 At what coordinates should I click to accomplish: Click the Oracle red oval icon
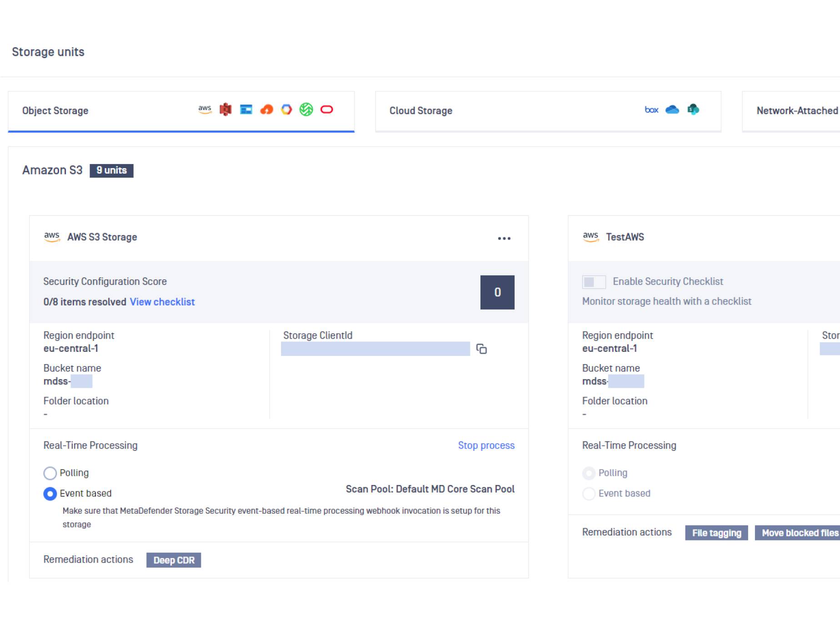point(326,110)
